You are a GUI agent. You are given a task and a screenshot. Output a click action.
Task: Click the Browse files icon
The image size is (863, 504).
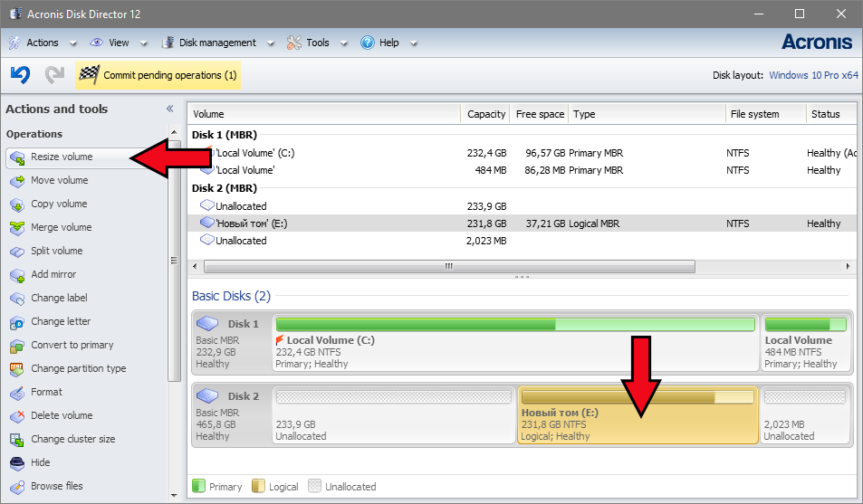coord(16,487)
